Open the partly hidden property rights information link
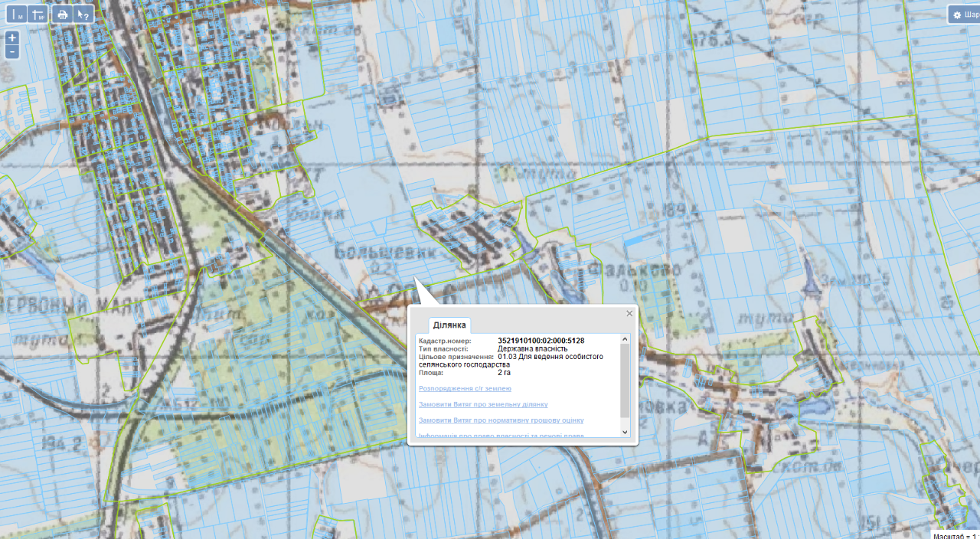This screenshot has width=980, height=539. tap(501, 436)
